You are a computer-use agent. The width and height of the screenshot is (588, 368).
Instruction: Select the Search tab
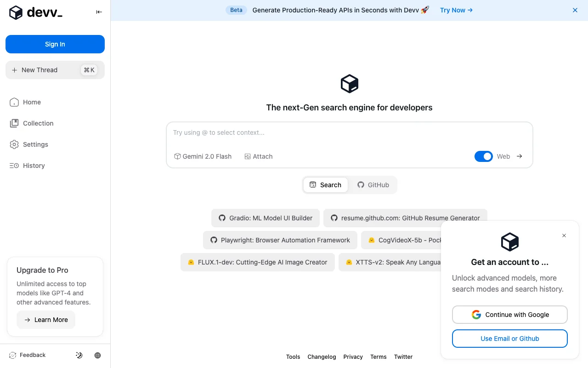click(x=326, y=184)
